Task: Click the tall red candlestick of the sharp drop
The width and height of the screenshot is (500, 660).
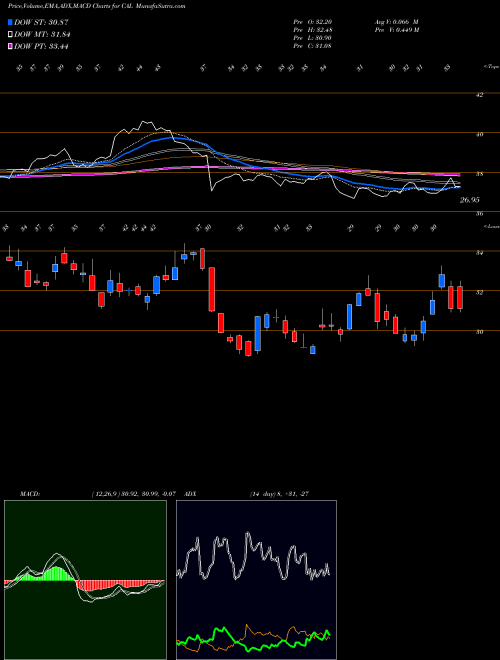Action: click(212, 289)
